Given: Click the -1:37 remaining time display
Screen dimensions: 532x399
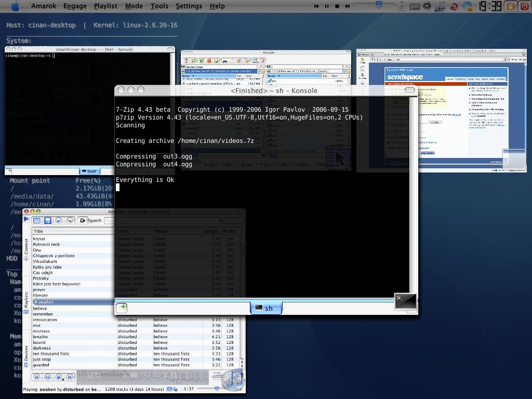Looking at the screenshot, I should click(x=187, y=389).
